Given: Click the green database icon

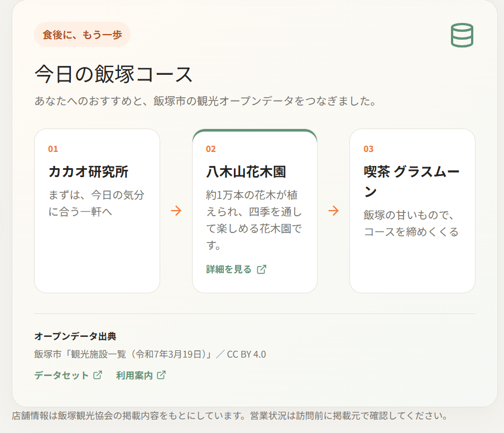Looking at the screenshot, I should coord(462,35).
